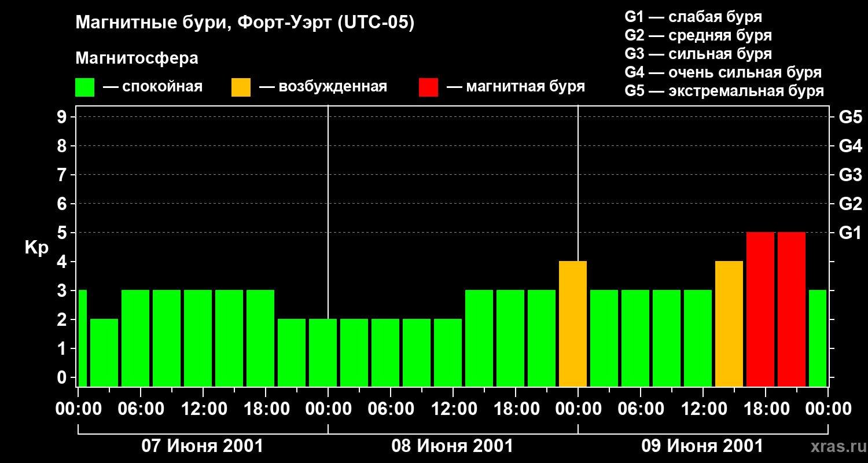Image resolution: width=868 pixels, height=463 pixels.
Task: Click the narrow first green bar at 00:00 07 Июня
Action: click(82, 339)
